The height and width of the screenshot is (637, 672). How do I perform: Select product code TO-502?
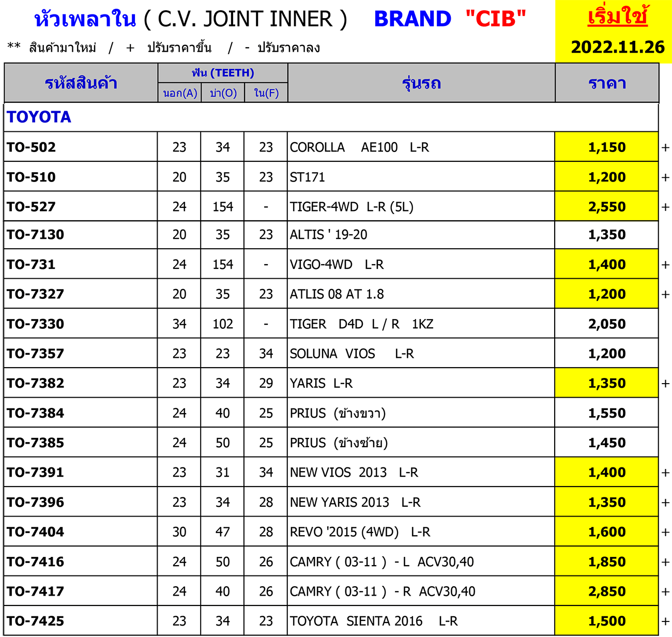31,147
